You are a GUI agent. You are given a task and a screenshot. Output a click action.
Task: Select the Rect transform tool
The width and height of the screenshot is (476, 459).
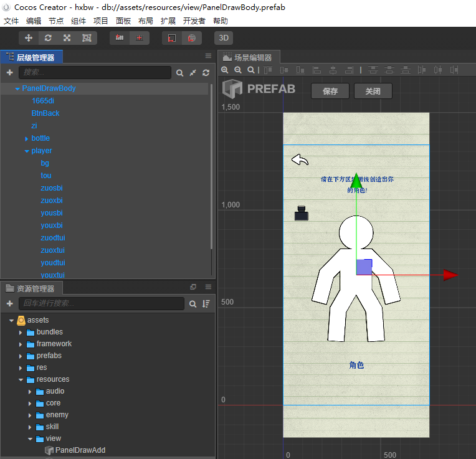(x=87, y=38)
